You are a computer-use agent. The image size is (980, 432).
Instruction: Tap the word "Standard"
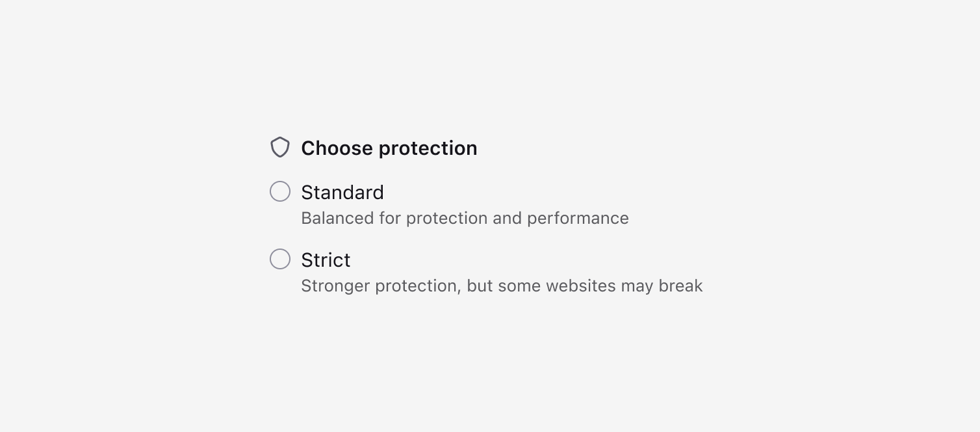(x=342, y=193)
